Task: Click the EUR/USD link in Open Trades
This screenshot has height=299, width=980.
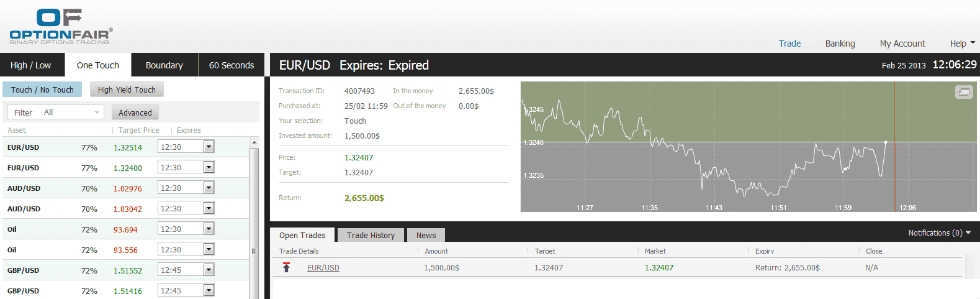Action: pyautogui.click(x=323, y=267)
